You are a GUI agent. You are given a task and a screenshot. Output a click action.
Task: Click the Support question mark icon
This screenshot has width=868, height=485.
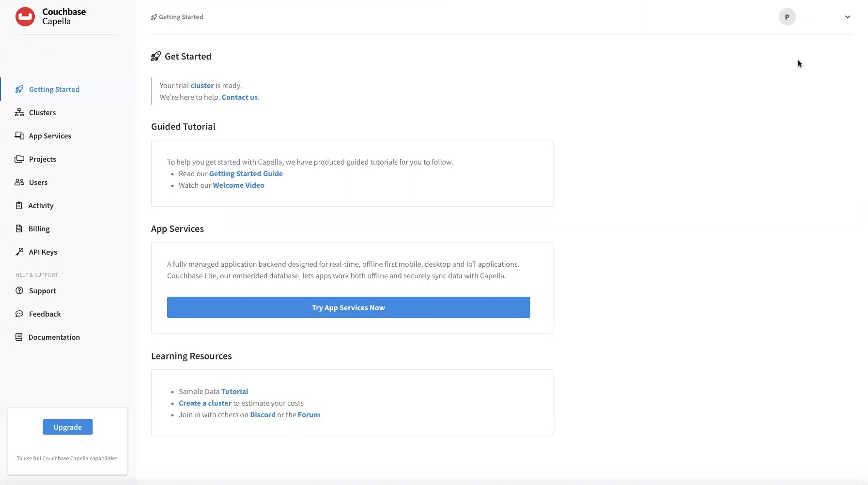click(19, 291)
